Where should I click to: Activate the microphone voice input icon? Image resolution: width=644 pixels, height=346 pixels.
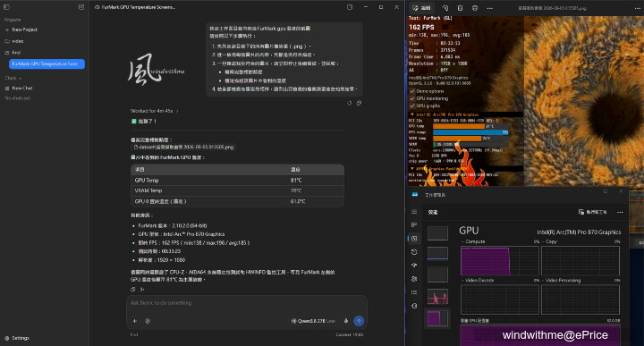pos(346,321)
